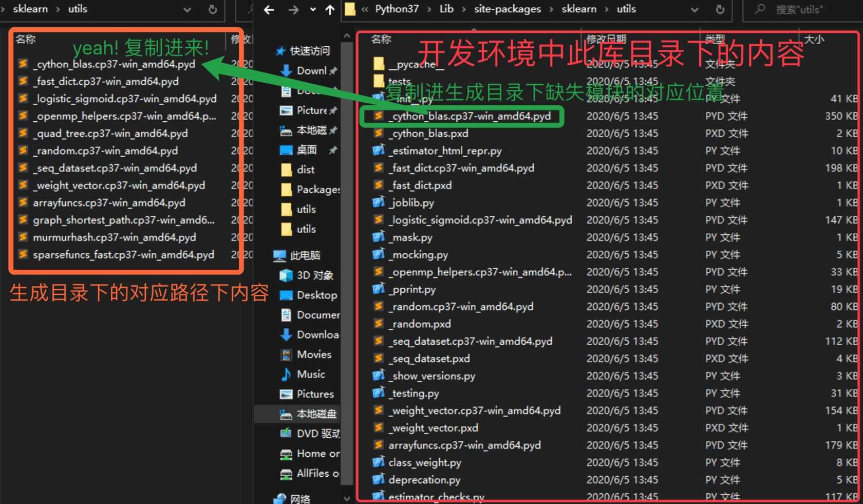Screen dimensions: 863x504
Task: Open the recent locations dropdown arrow
Action: click(313, 9)
